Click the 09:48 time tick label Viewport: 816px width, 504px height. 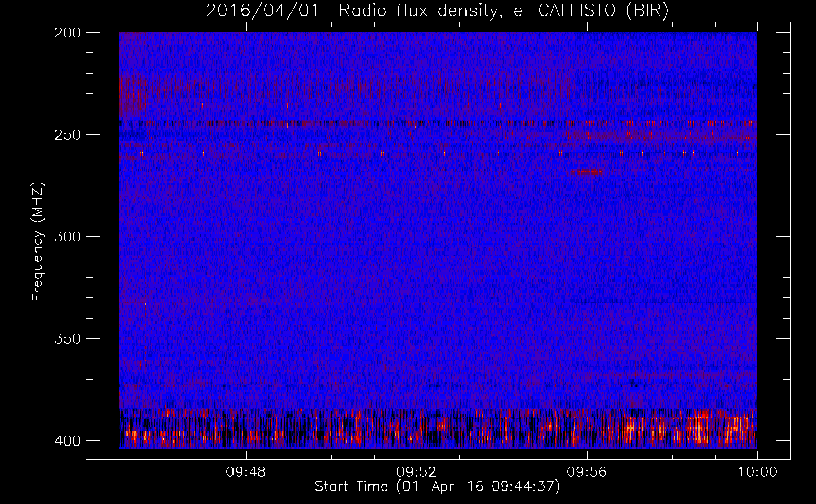point(246,472)
